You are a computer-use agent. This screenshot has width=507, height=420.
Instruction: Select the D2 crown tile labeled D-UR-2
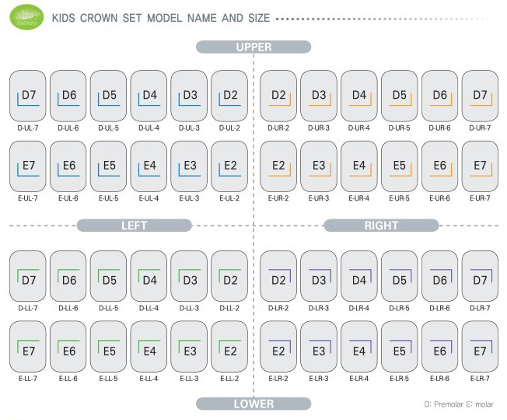pos(278,95)
